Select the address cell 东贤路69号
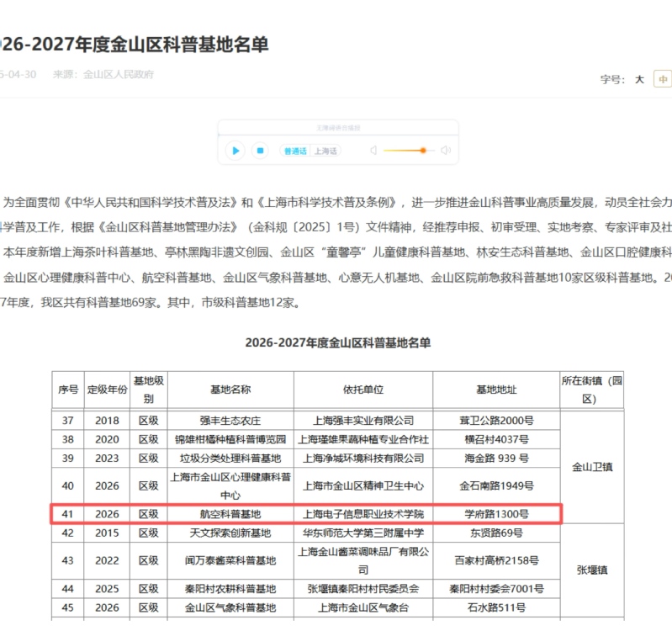The width and height of the screenshot is (672, 631). pyautogui.click(x=496, y=533)
